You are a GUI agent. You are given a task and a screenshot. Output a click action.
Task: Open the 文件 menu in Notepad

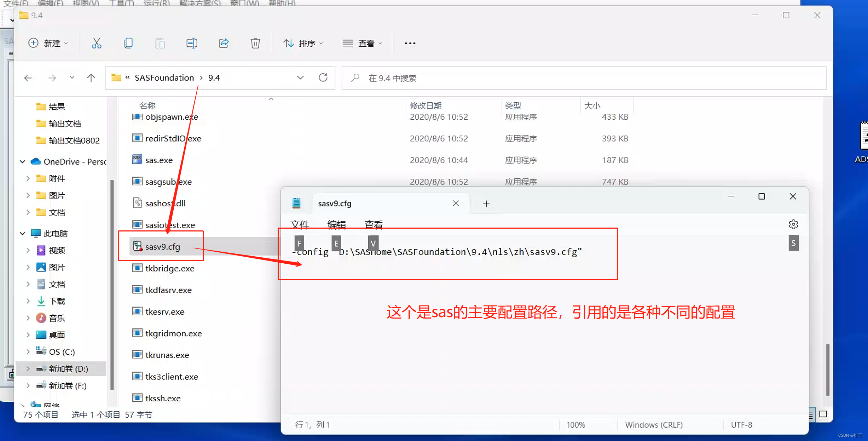[x=300, y=224]
